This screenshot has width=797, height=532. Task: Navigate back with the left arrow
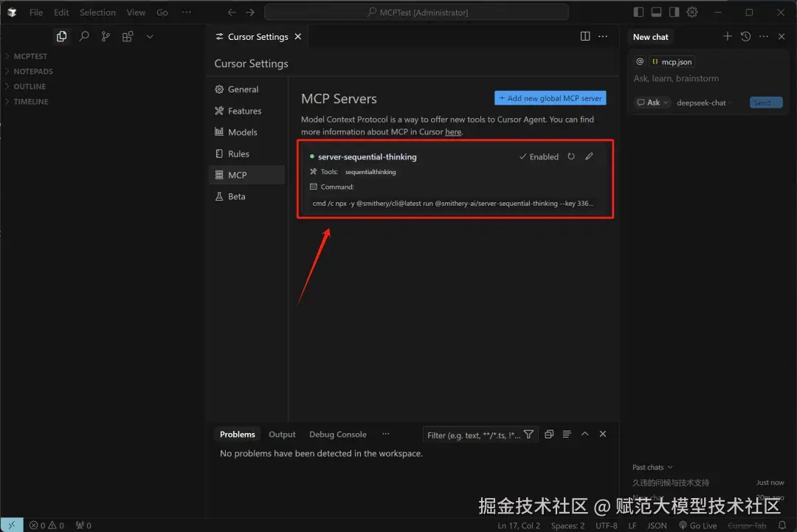232,13
